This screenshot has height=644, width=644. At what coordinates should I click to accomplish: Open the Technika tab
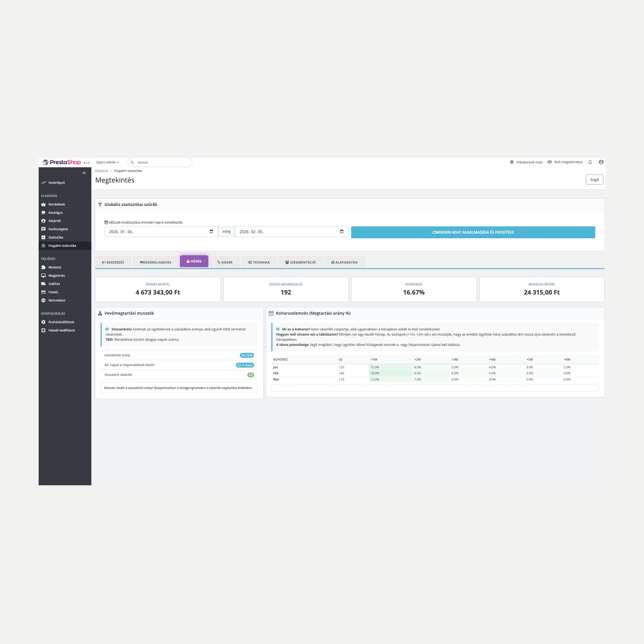[259, 262]
